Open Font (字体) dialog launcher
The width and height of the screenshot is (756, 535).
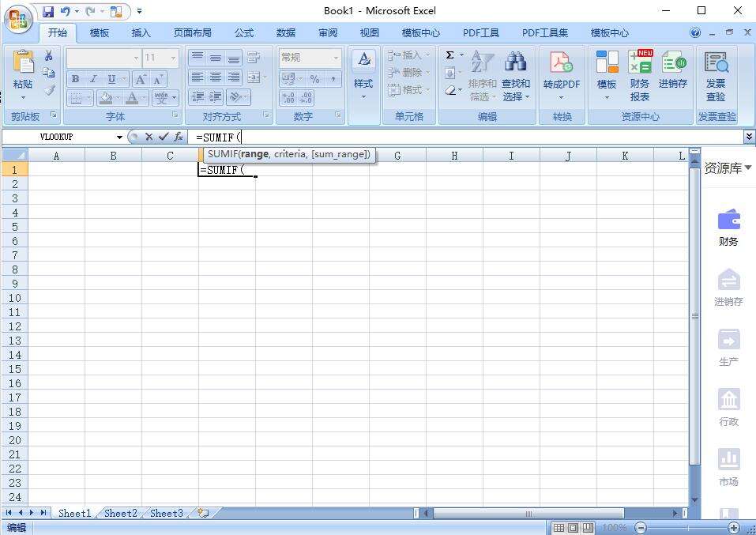[x=175, y=115]
